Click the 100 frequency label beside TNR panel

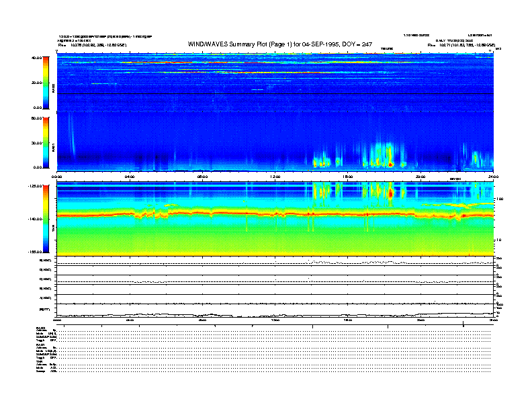(x=500, y=199)
